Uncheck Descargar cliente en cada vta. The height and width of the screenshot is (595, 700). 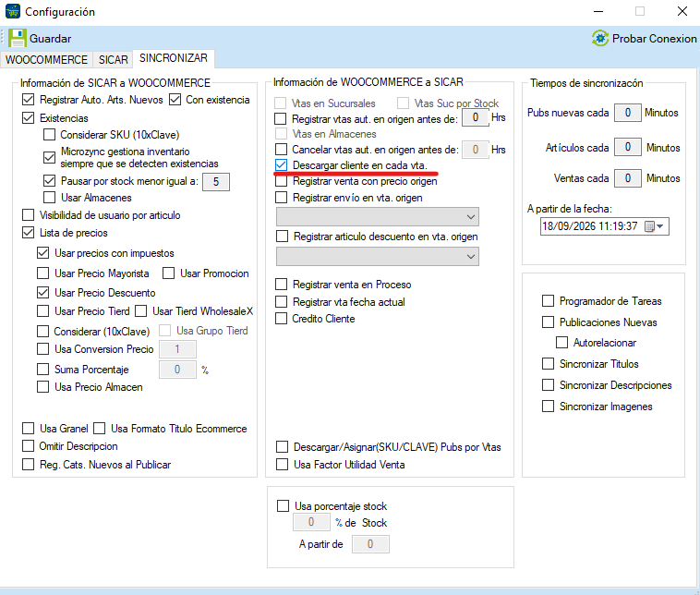[281, 165]
